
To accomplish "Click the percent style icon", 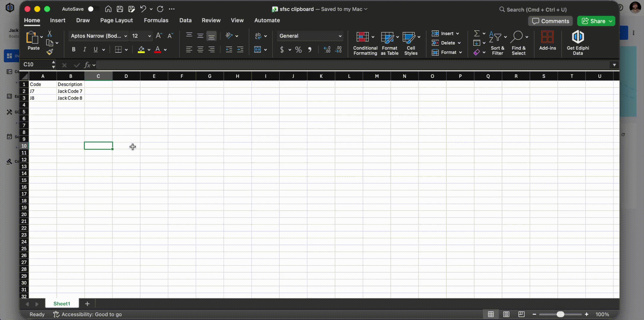I will 298,50.
